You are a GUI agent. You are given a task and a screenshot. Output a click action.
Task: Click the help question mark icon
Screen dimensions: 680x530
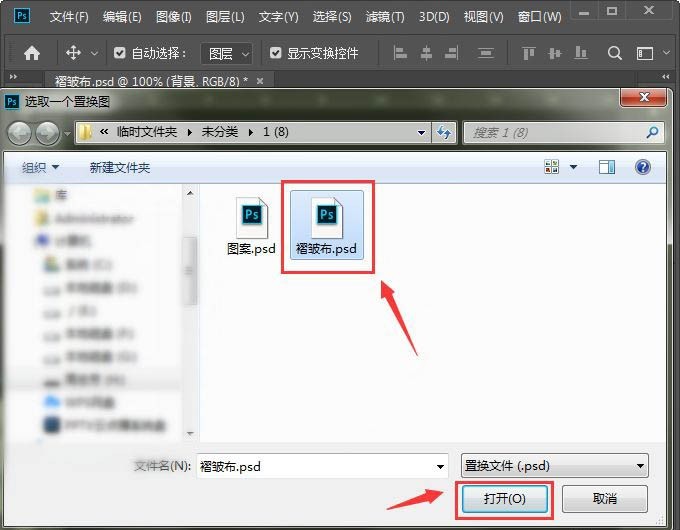point(643,167)
